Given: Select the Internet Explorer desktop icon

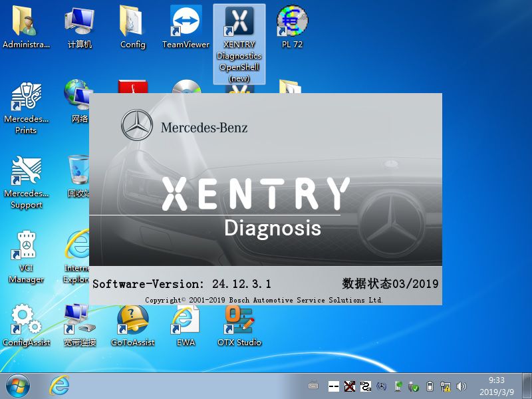Looking at the screenshot, I should tap(76, 257).
